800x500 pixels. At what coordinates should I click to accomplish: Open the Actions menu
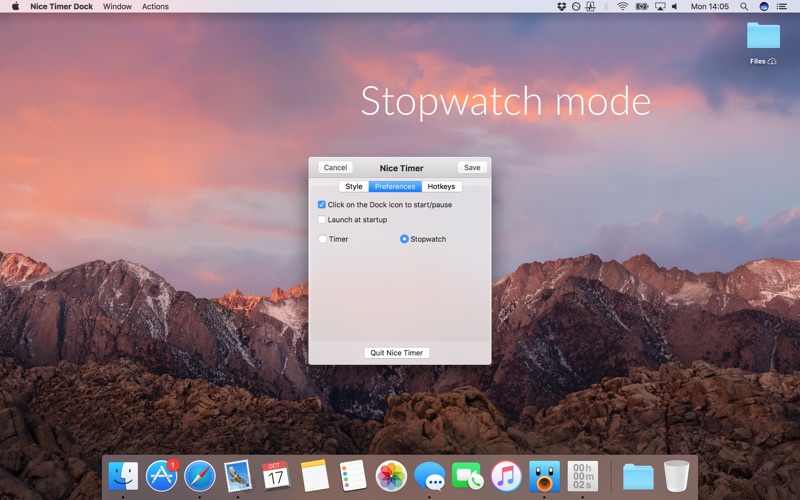coord(155,7)
